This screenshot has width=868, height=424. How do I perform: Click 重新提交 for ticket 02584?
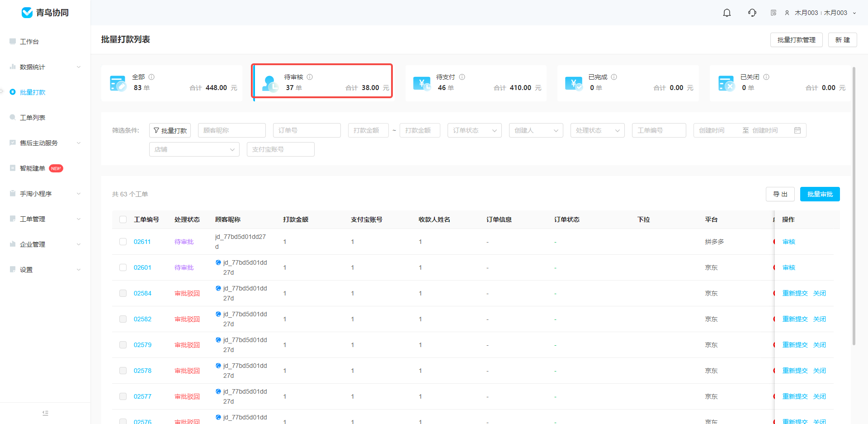795,293
